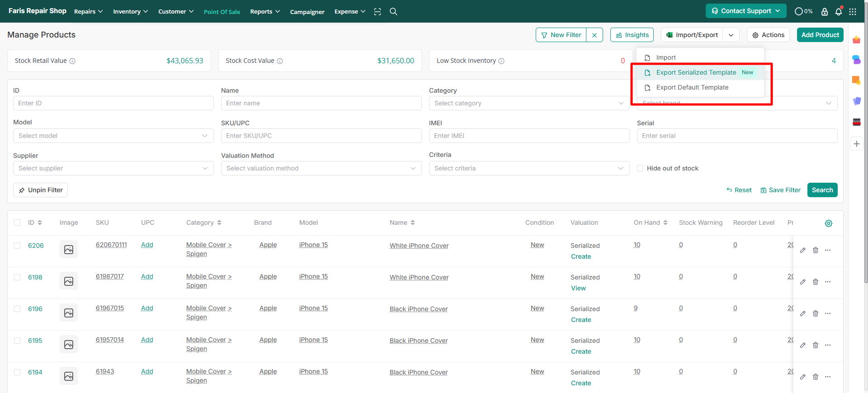Check the box for product 6195
This screenshot has width=868, height=393.
pos(17,341)
